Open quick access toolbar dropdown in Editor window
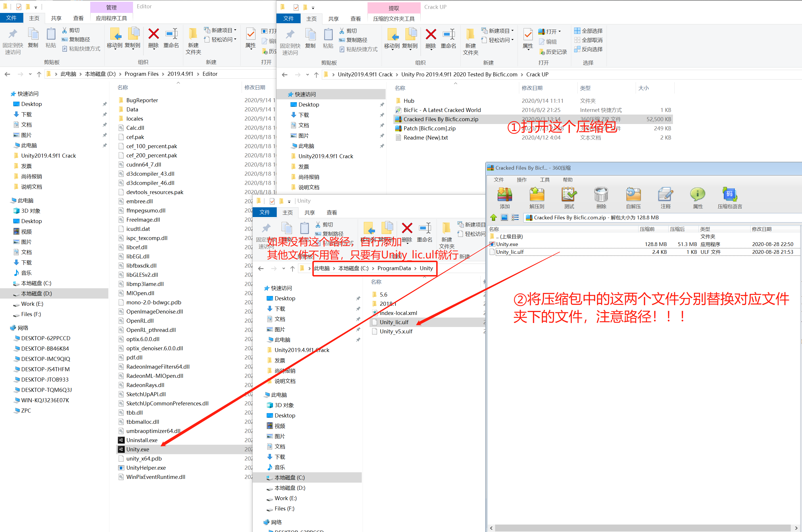 pyautogui.click(x=36, y=7)
